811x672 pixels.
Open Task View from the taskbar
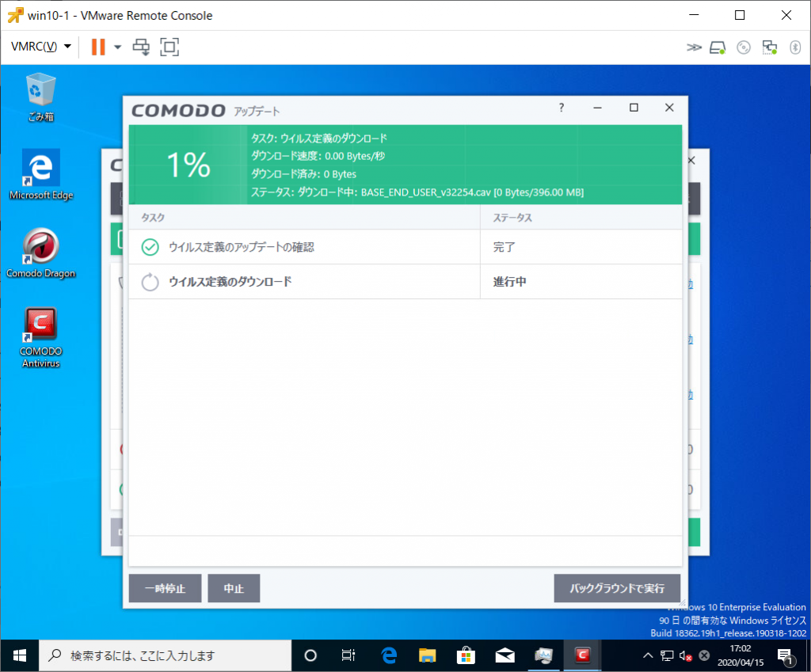coord(348,655)
